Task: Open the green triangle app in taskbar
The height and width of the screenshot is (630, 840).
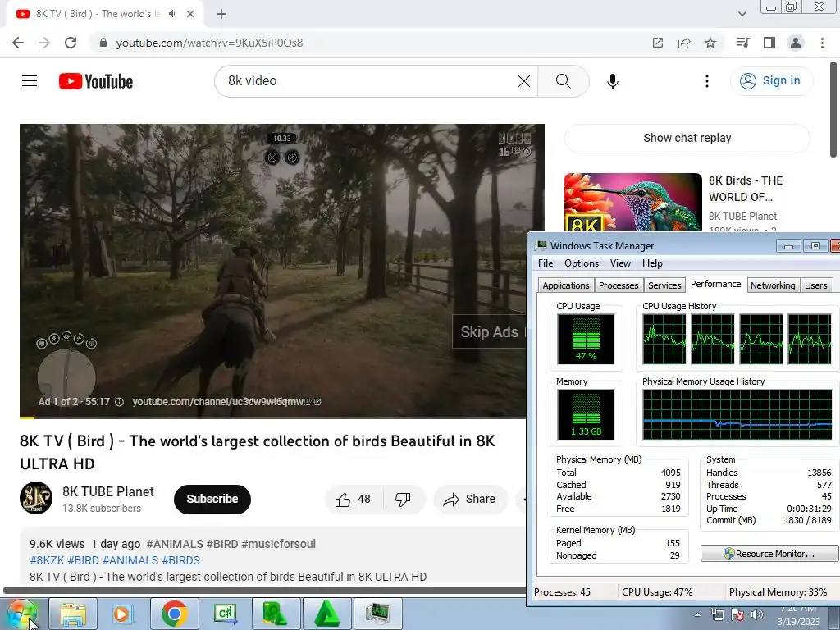Action: 326,614
